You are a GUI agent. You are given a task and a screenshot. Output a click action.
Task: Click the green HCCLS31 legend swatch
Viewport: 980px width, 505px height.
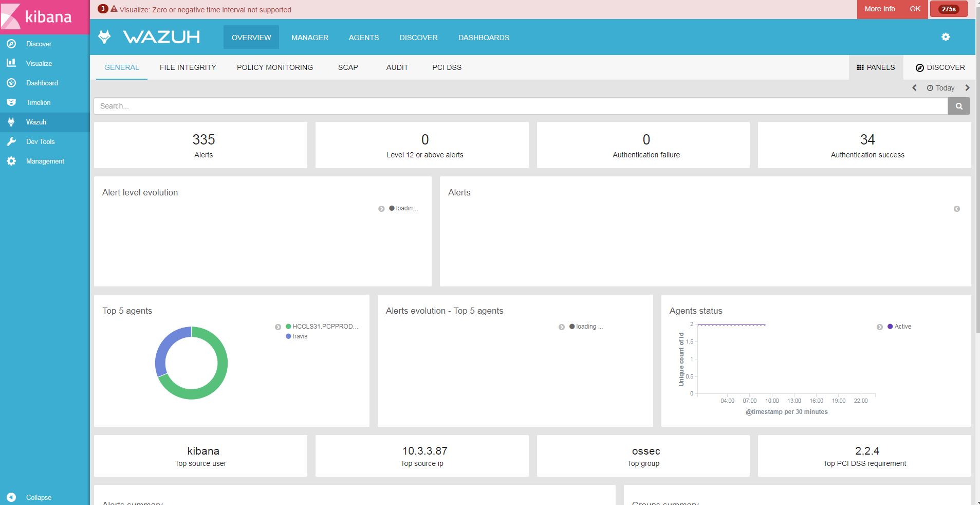[x=288, y=326]
